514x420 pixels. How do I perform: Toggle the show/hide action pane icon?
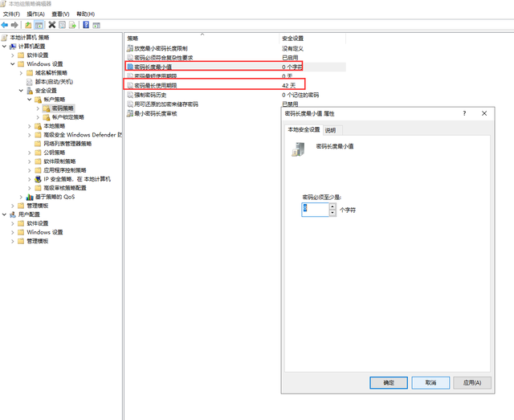pyautogui.click(x=96, y=25)
